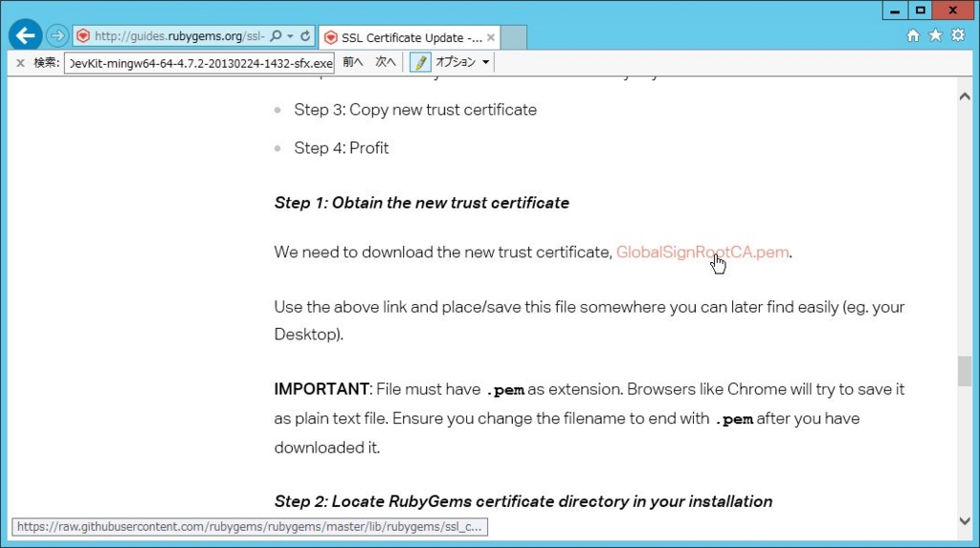
Task: Open the オプション dropdown in the find bar
Action: click(462, 62)
